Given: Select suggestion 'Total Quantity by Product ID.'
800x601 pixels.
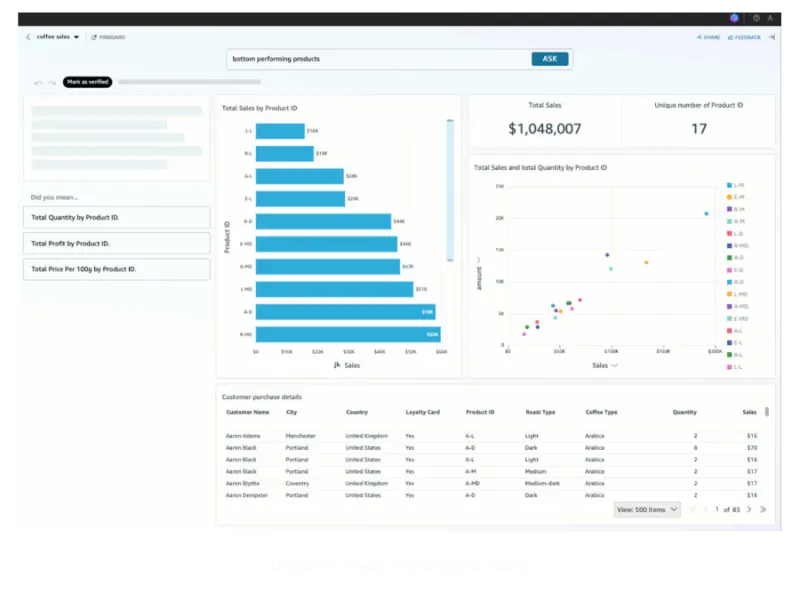Looking at the screenshot, I should (116, 217).
